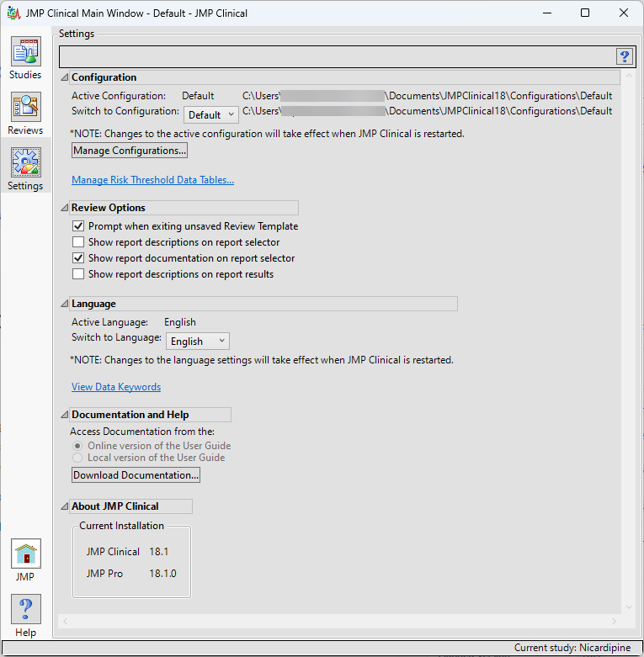Uncheck Show report documentation on report selector
The height and width of the screenshot is (657, 644).
pos(78,258)
